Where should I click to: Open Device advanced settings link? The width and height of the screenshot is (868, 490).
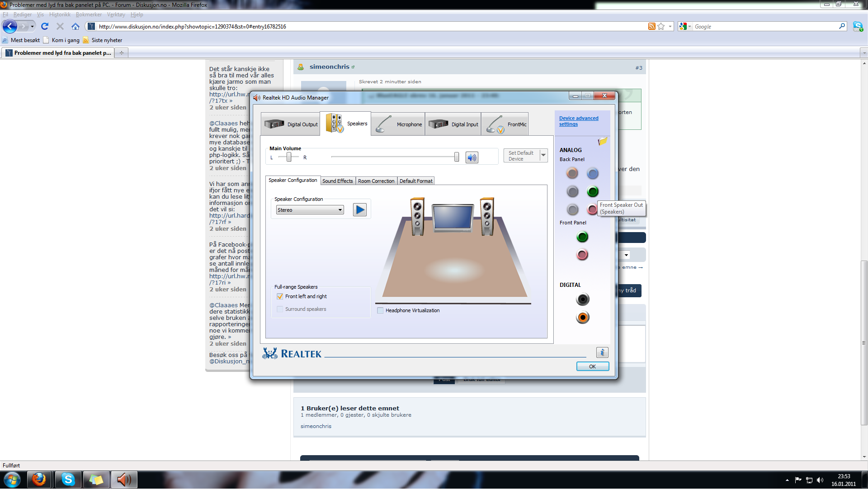(x=579, y=121)
